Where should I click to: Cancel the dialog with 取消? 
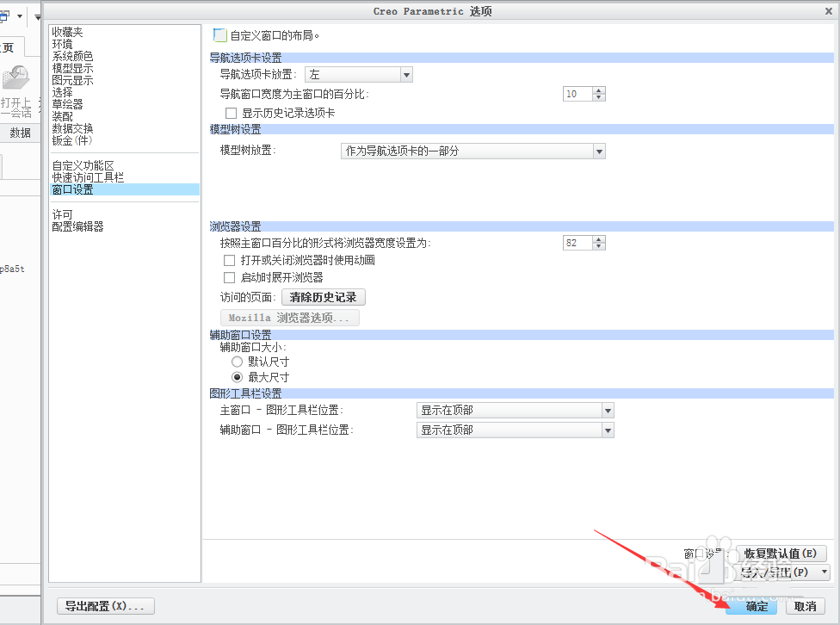pyautogui.click(x=806, y=606)
